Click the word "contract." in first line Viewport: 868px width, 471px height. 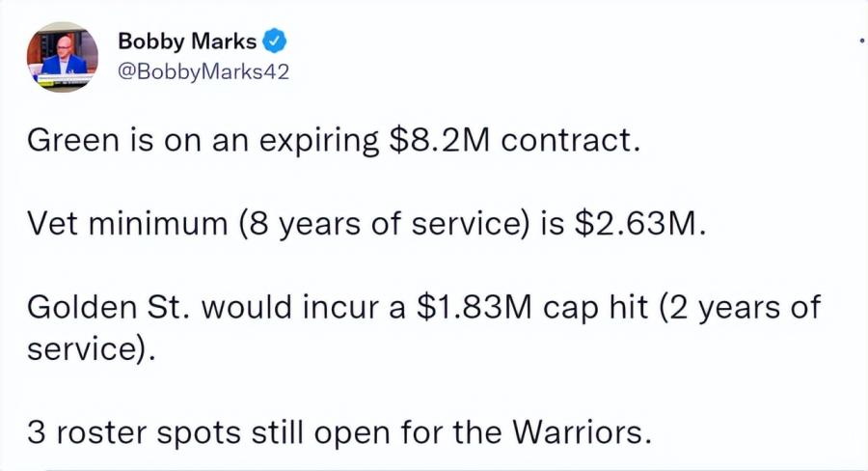[571, 140]
